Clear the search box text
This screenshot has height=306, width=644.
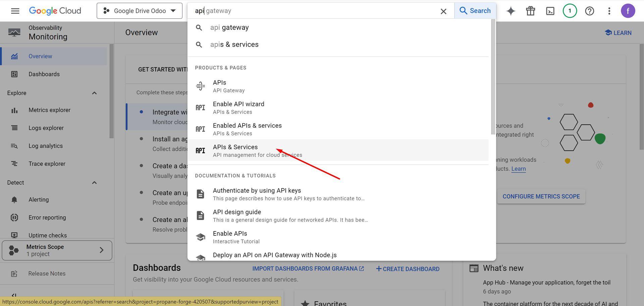point(443,11)
